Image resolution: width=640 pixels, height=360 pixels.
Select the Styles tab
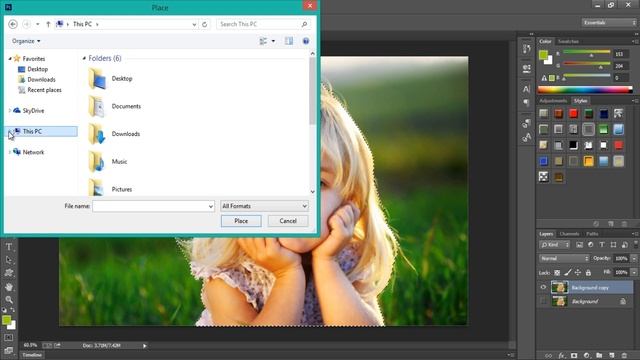580,101
